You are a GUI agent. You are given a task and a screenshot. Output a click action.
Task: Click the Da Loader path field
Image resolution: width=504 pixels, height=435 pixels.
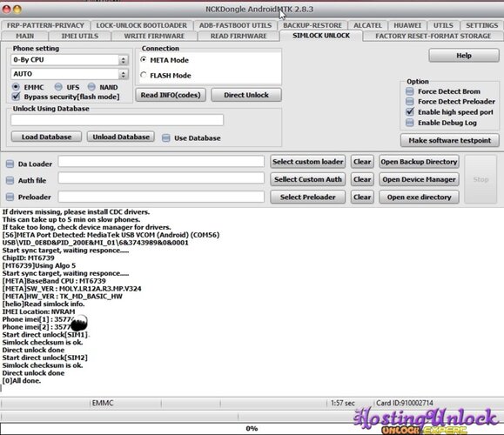point(161,162)
